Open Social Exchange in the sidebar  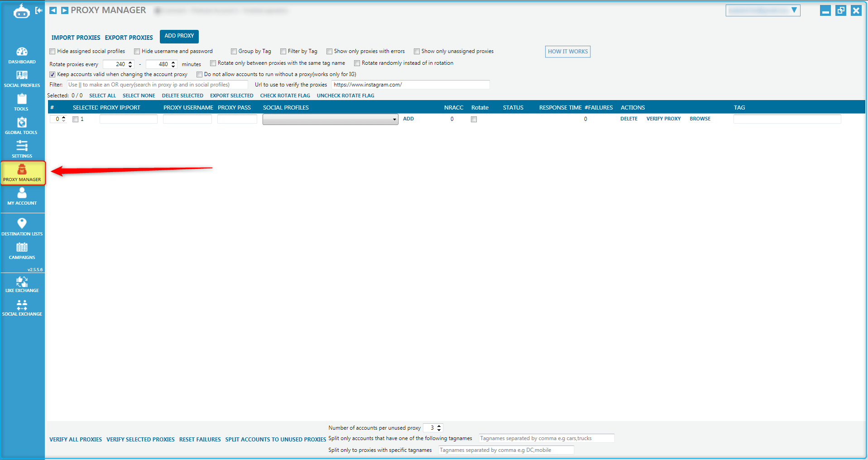point(22,308)
